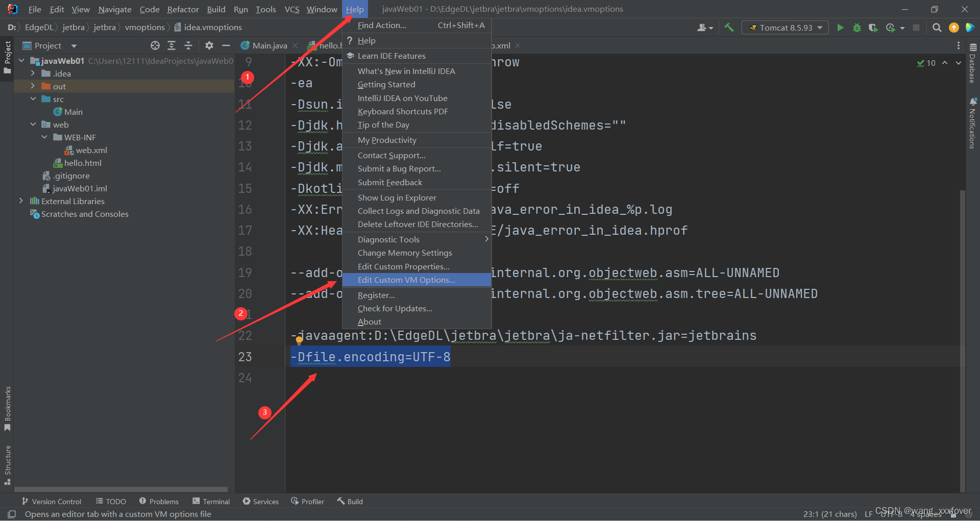Open the Refactor menu
Screen dimensions: 980x521
coord(183,9)
